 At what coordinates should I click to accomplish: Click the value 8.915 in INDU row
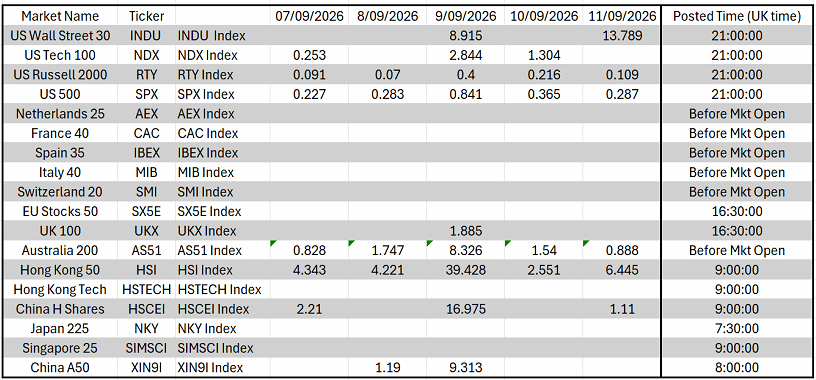(465, 36)
